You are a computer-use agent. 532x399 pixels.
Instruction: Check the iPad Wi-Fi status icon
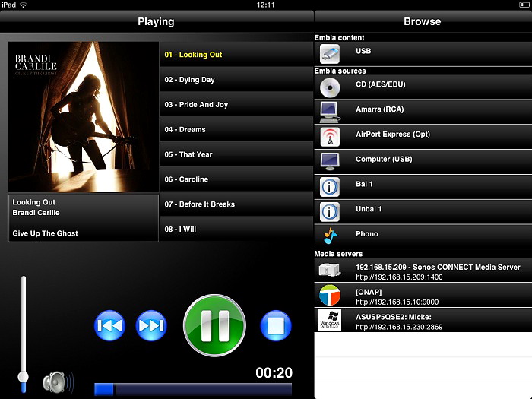click(x=24, y=5)
